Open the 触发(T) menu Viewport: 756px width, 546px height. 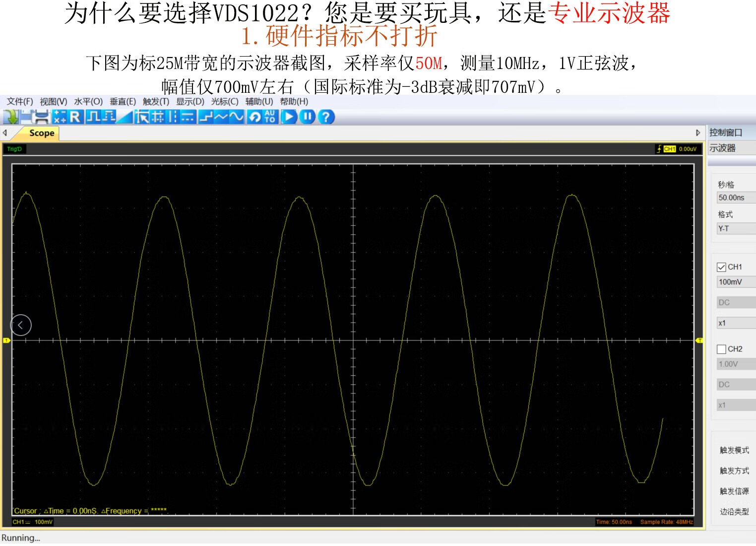[156, 101]
